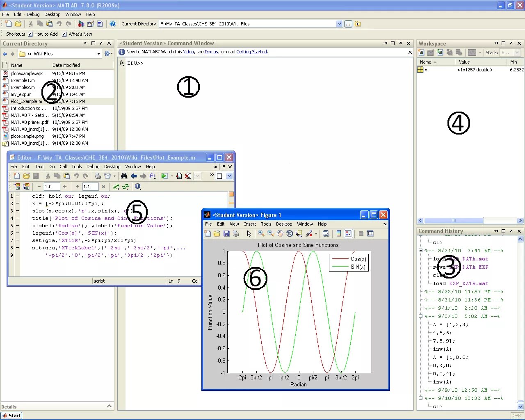Screen dimensions: 525x420
Task: Go up one directory level next to Current Directory
Action: click(x=358, y=24)
